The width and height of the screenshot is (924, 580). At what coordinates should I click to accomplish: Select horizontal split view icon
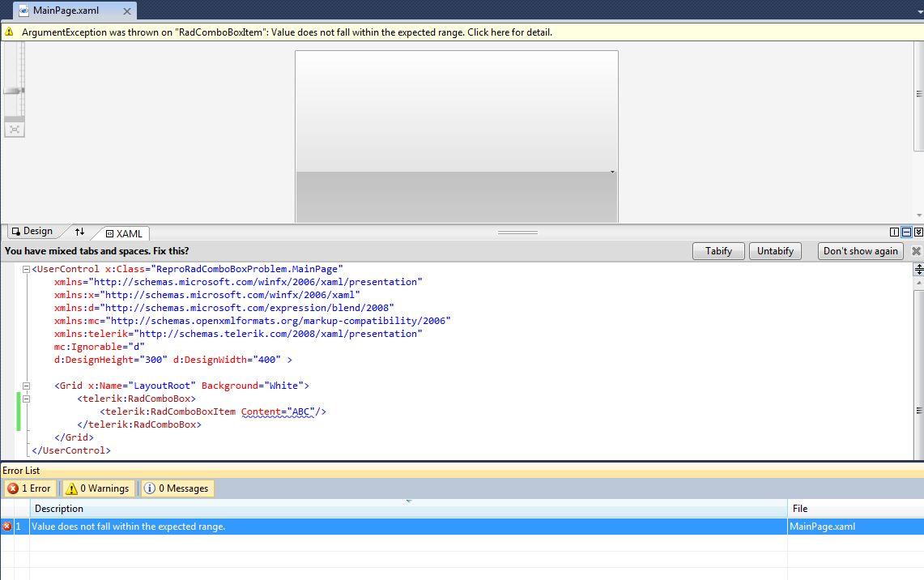click(x=906, y=232)
